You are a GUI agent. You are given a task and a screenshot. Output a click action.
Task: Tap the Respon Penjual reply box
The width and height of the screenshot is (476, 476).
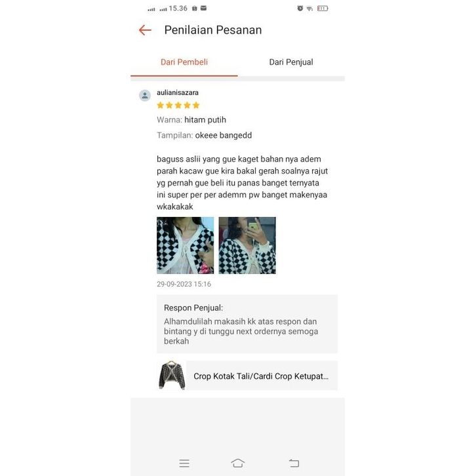(247, 324)
